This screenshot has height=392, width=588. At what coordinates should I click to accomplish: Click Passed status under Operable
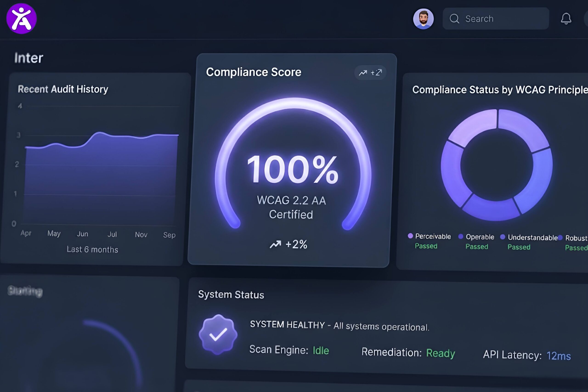coord(477,246)
